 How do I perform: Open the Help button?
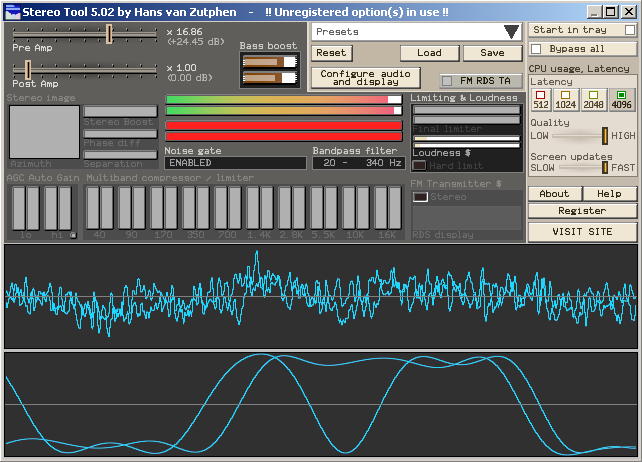pos(609,193)
